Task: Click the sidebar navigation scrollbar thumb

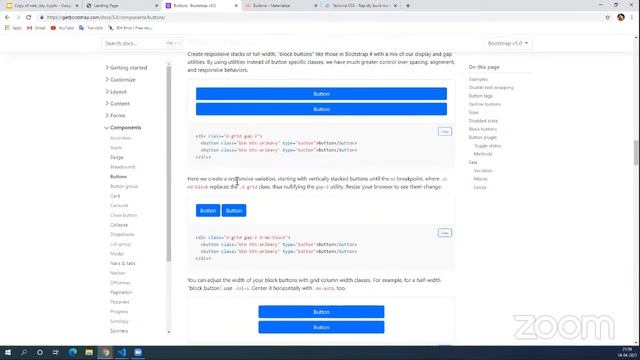Action: click(169, 163)
